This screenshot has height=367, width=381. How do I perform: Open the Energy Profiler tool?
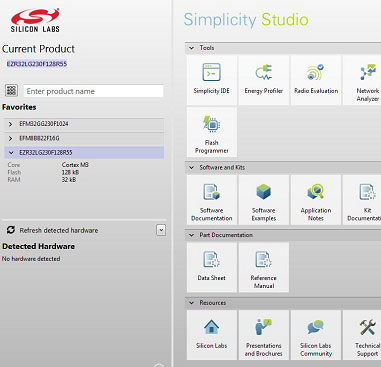point(264,80)
